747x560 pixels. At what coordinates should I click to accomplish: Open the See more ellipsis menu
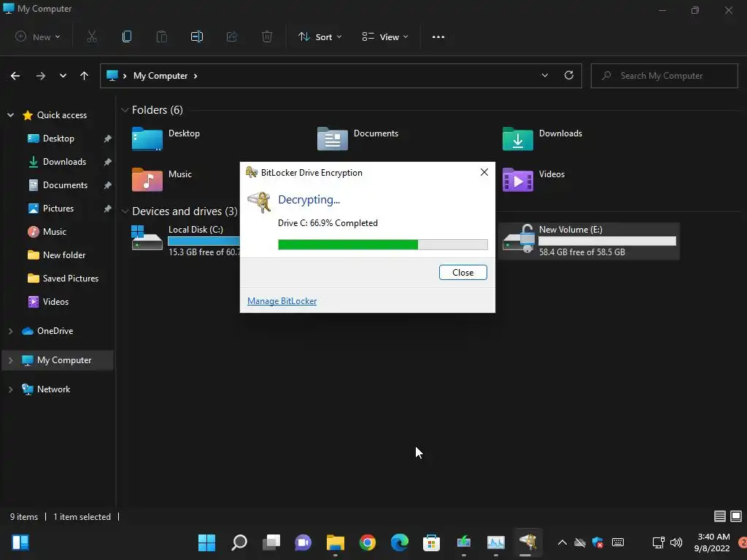click(x=438, y=36)
